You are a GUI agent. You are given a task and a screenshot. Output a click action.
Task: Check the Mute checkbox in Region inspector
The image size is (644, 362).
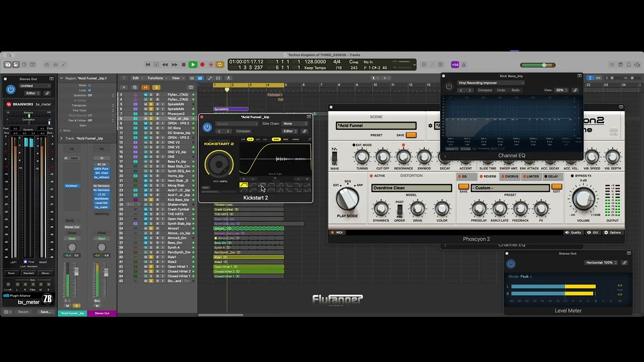(90, 85)
